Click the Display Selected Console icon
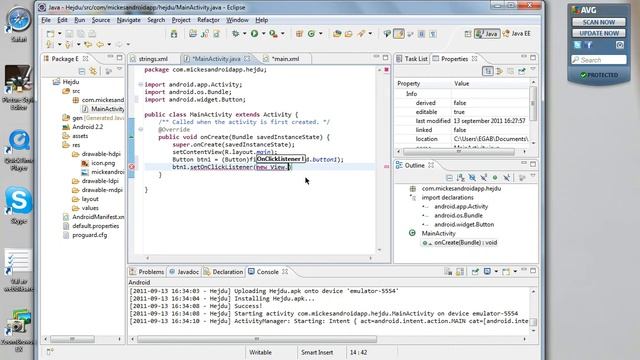This screenshot has width=640, height=360. click(x=487, y=271)
